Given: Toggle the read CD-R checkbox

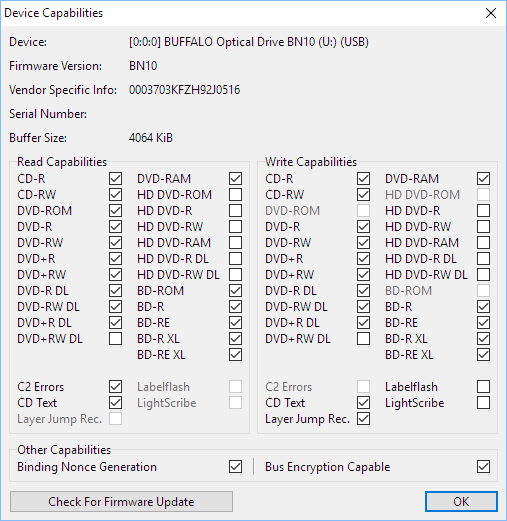Looking at the screenshot, I should point(115,179).
